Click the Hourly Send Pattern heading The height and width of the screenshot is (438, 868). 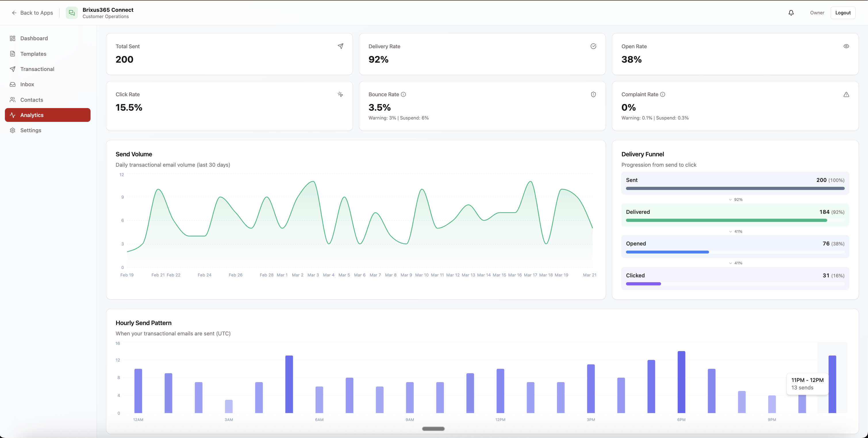(x=143, y=323)
